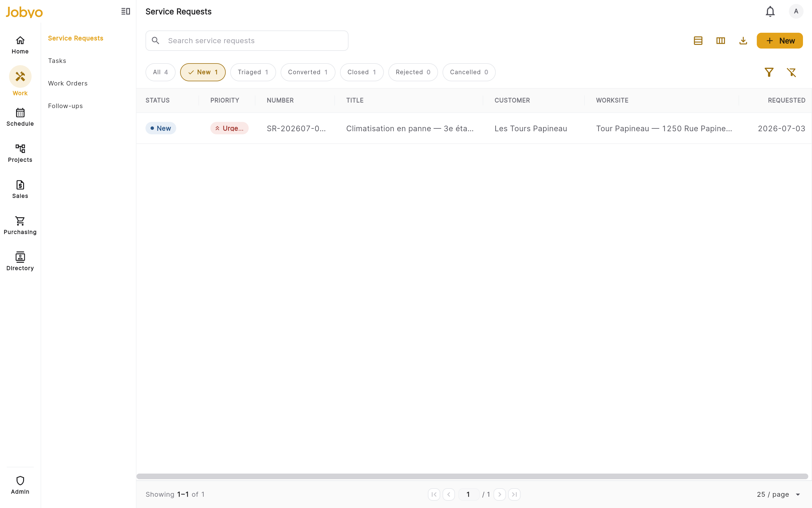Sort by WORKSITE column header
This screenshot has width=812, height=508.
point(612,100)
